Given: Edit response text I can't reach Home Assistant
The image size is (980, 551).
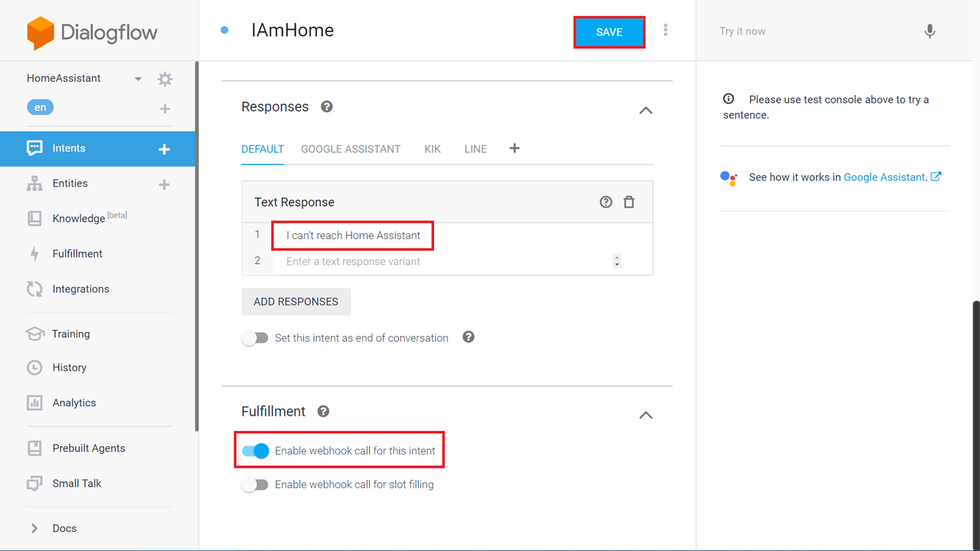Looking at the screenshot, I should click(x=353, y=236).
